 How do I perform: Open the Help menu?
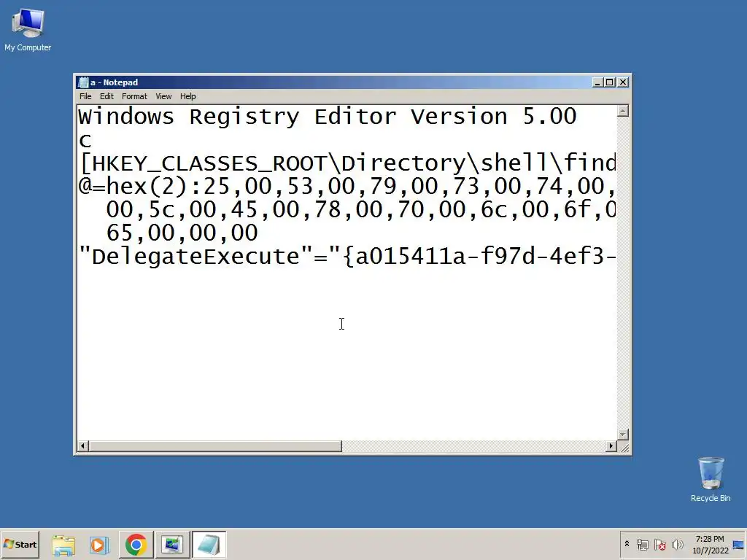187,96
